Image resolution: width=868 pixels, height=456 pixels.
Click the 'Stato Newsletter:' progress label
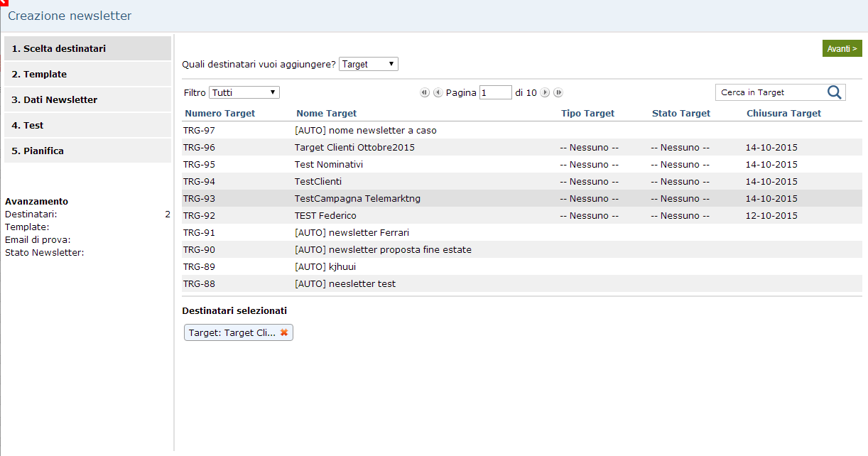45,253
